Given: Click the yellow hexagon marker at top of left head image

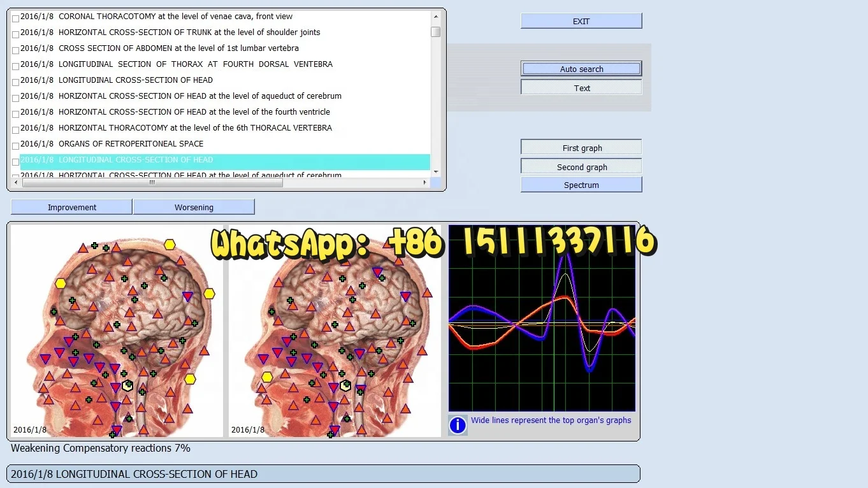Looking at the screenshot, I should tap(170, 244).
